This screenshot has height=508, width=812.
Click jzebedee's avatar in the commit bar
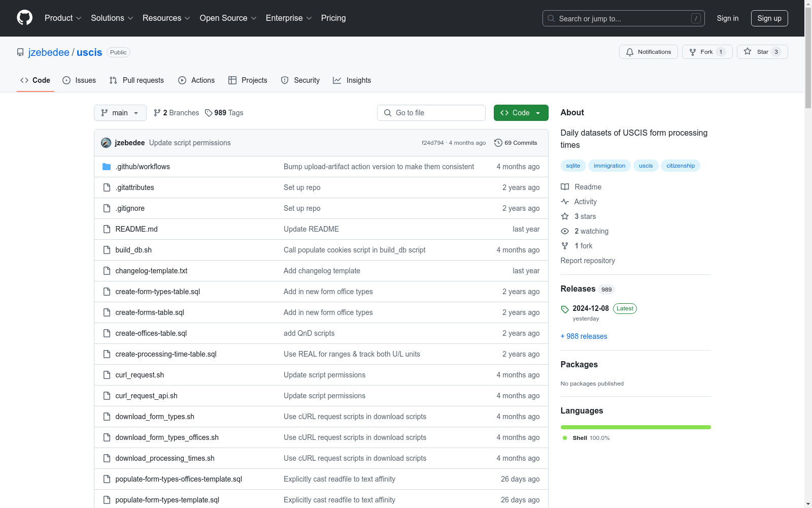point(106,143)
